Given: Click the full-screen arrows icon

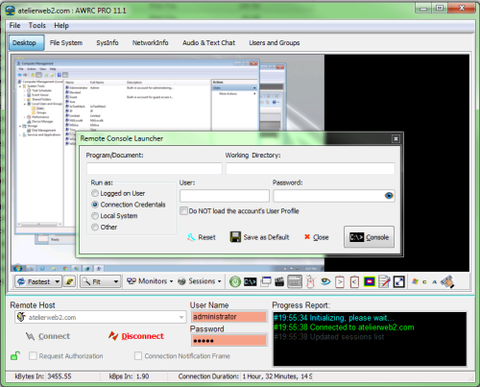Looking at the screenshot, I should click(399, 282).
